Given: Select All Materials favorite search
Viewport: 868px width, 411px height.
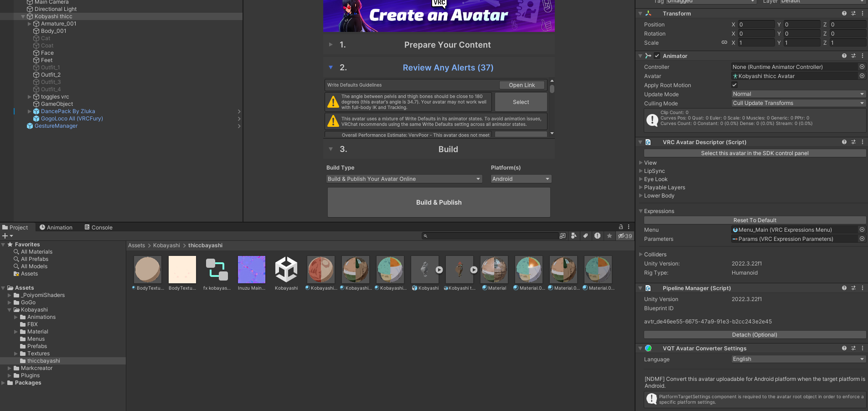Looking at the screenshot, I should click(36, 252).
